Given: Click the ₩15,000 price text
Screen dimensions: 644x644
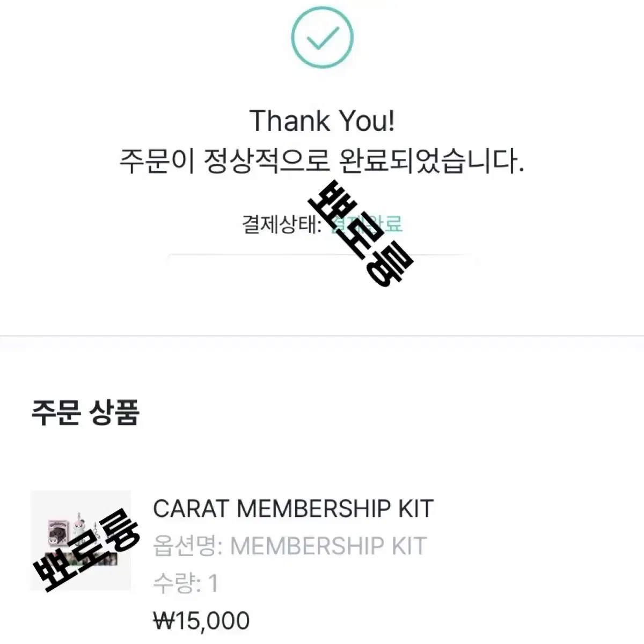Looking at the screenshot, I should 201,620.
